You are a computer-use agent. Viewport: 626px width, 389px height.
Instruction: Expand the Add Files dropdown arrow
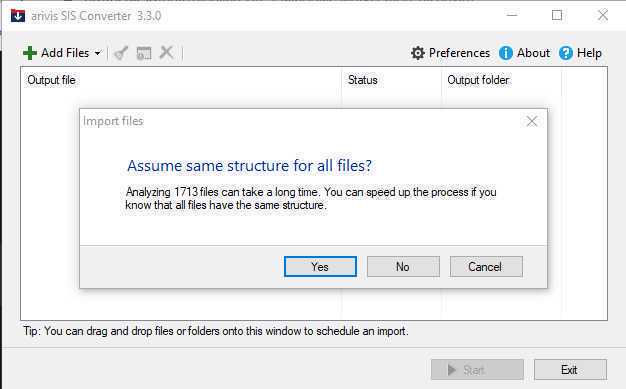point(97,53)
